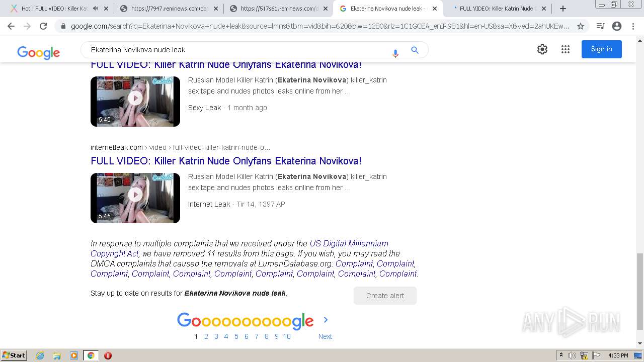Close the 517s61.reminews.com tab
644x362 pixels.
coord(325,9)
